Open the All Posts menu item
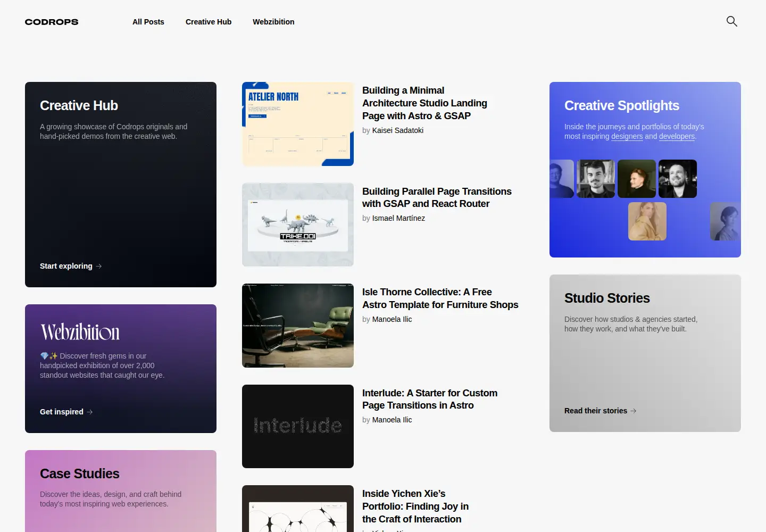 148,22
